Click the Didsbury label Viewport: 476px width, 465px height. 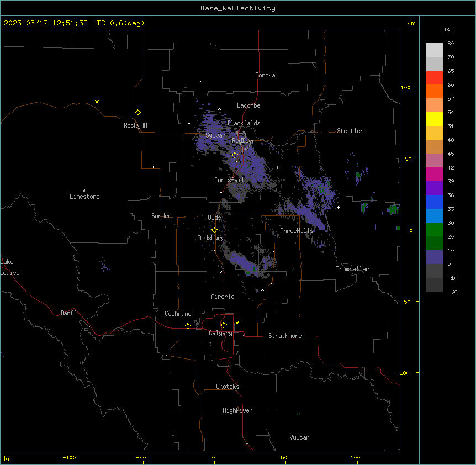click(211, 238)
